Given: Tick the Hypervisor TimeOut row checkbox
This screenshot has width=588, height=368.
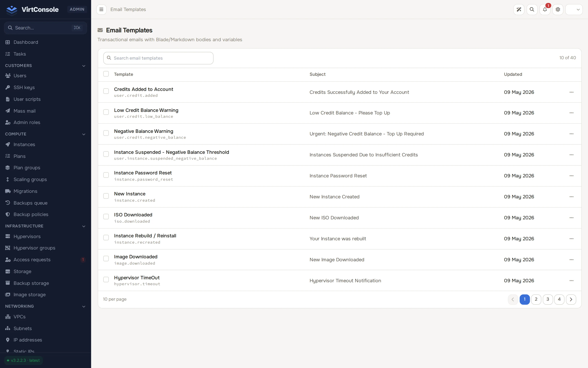Looking at the screenshot, I should (x=106, y=279).
